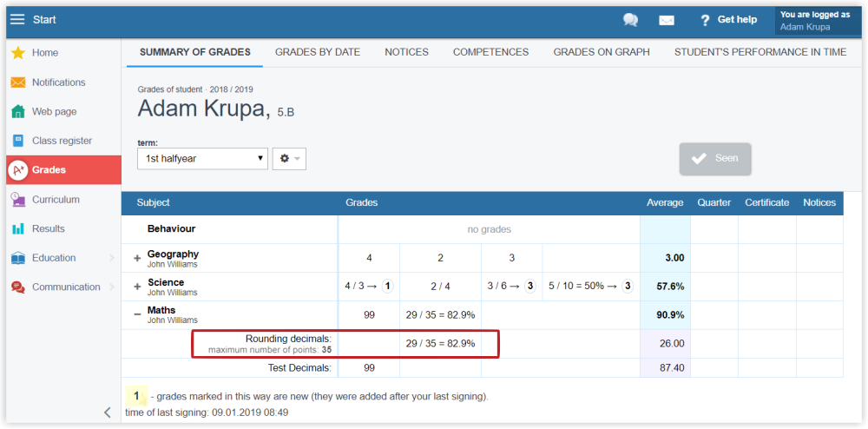
Task: Open Results in the sidebar
Action: point(48,228)
